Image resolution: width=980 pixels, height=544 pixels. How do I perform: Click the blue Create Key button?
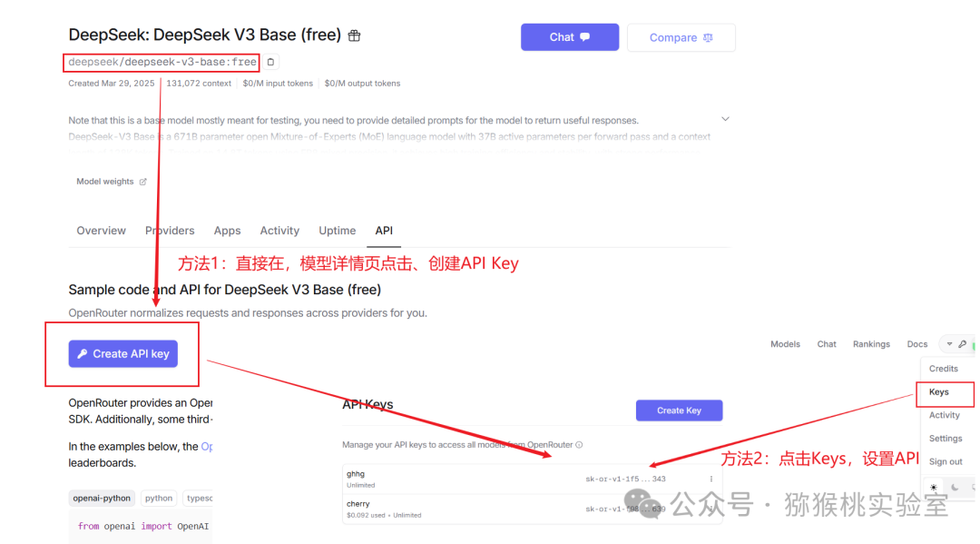pyautogui.click(x=679, y=410)
